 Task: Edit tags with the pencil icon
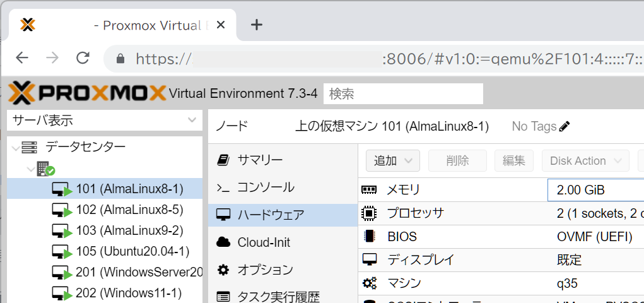(x=565, y=126)
